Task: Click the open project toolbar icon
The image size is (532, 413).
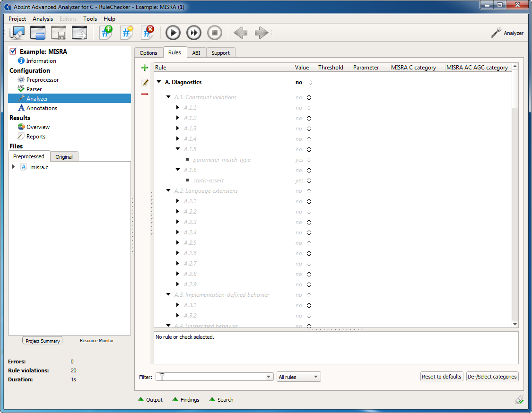Action: (x=38, y=33)
